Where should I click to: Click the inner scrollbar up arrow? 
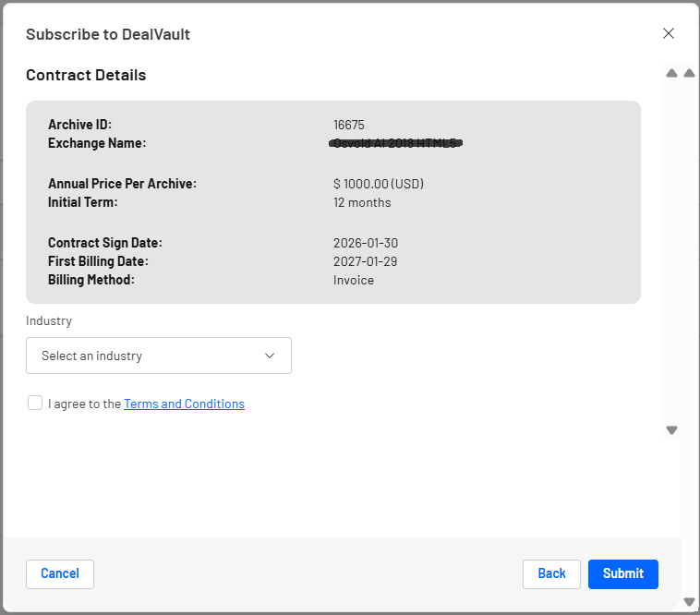coord(671,73)
